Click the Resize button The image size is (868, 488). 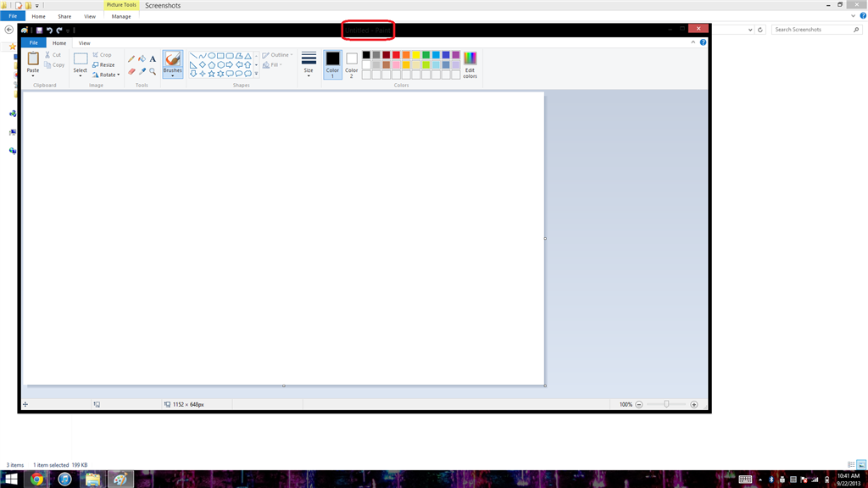(103, 64)
